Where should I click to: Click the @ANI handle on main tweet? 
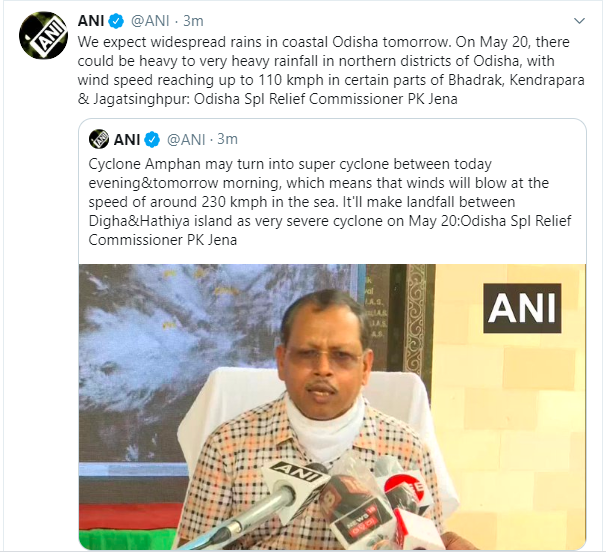click(x=151, y=22)
